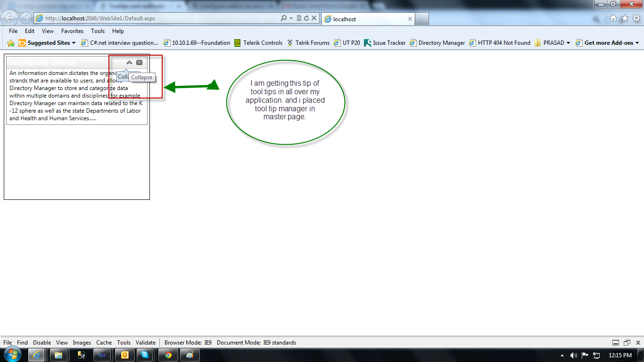Screen dimensions: 644x362
Task: Open the View menu in the menu bar
Action: pos(48,31)
